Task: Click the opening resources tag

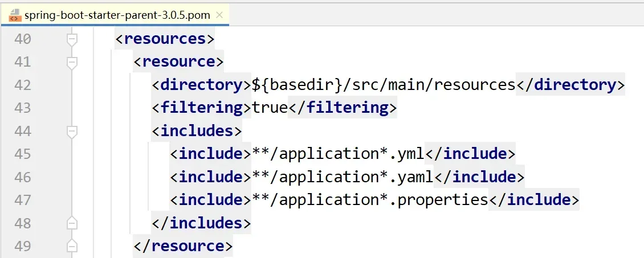Action: tap(165, 39)
